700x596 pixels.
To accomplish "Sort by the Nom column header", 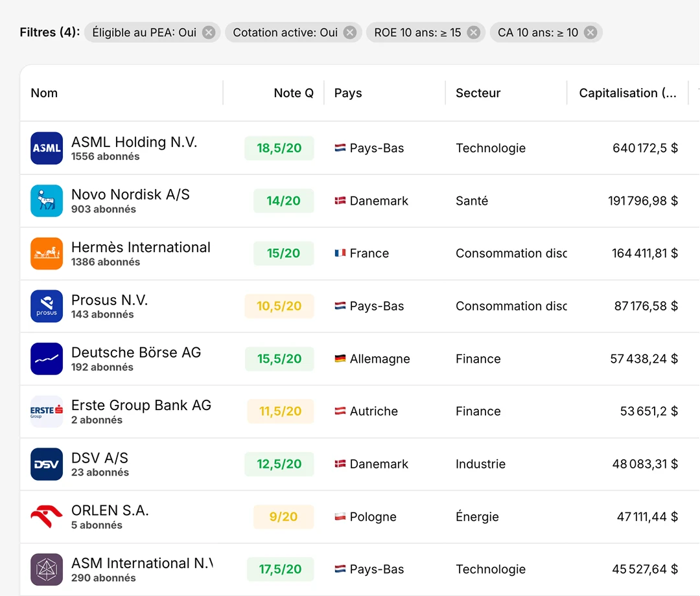I will pos(44,93).
